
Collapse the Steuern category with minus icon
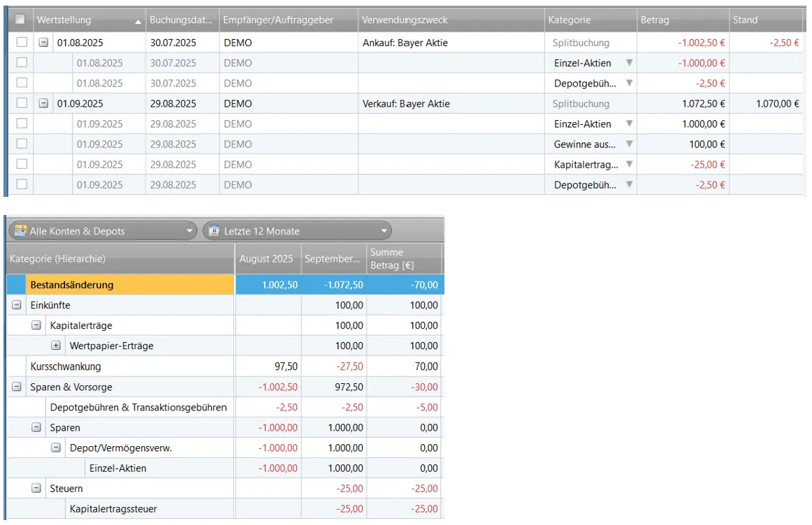click(x=36, y=489)
